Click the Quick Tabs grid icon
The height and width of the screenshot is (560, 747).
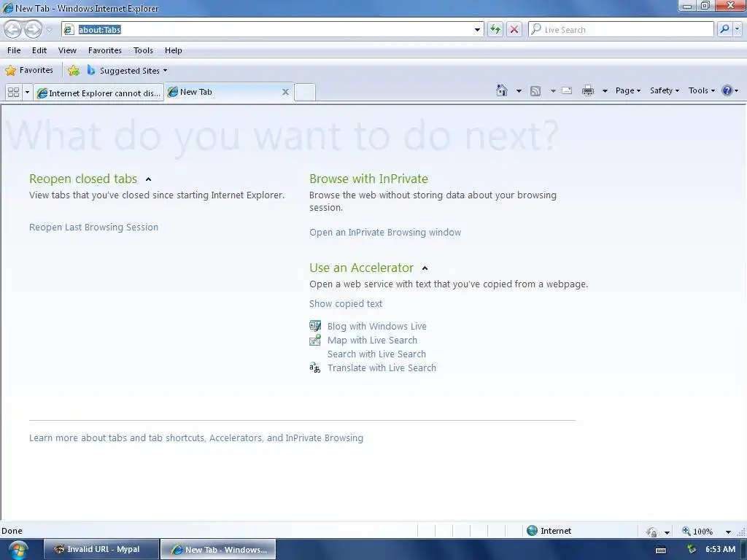pyautogui.click(x=13, y=92)
